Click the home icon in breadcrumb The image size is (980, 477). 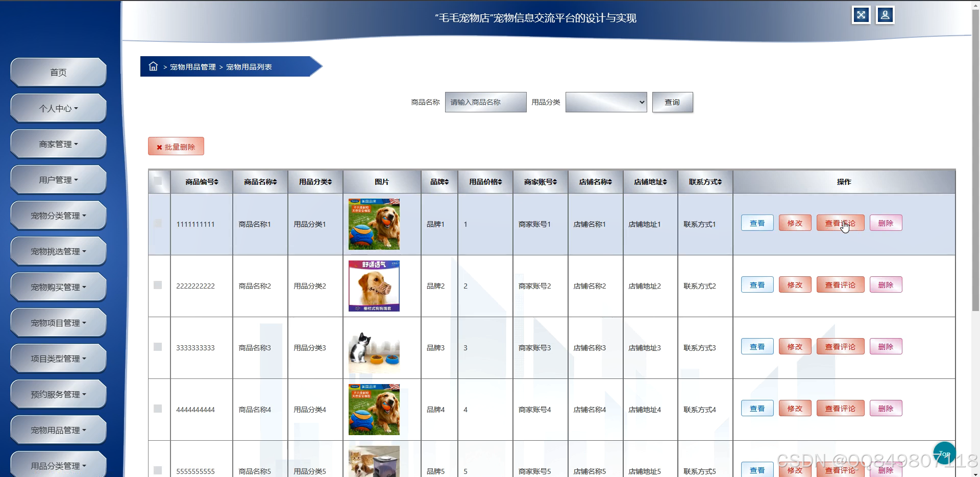(153, 66)
